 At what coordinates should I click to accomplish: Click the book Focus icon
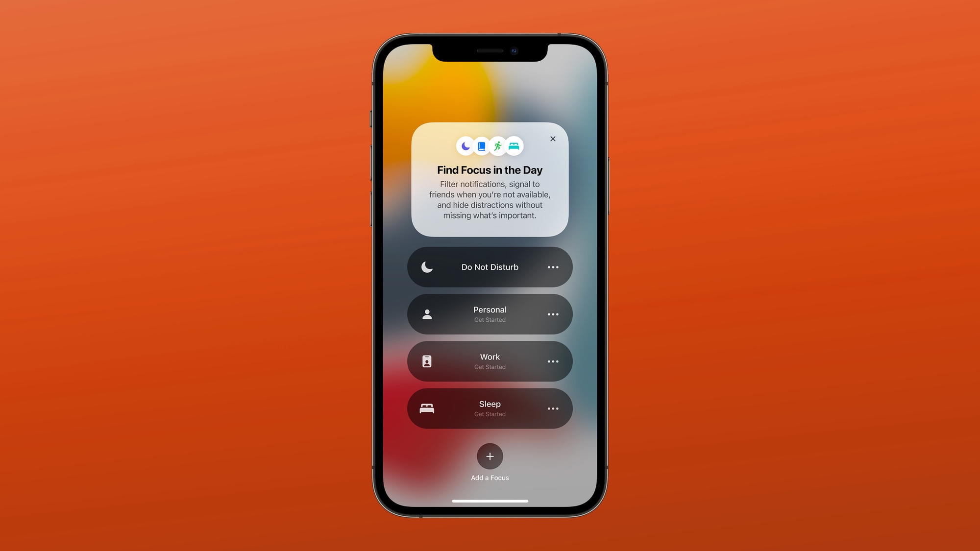[481, 146]
